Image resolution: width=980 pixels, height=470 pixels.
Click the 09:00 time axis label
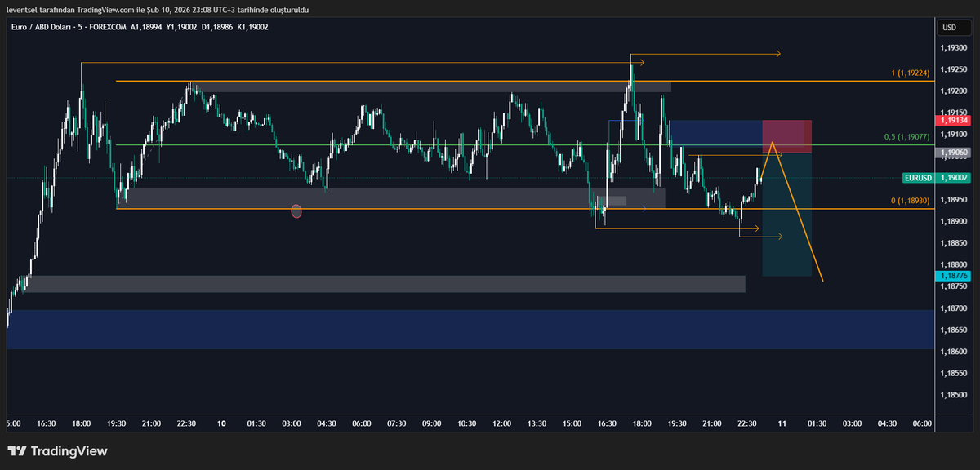coord(432,423)
